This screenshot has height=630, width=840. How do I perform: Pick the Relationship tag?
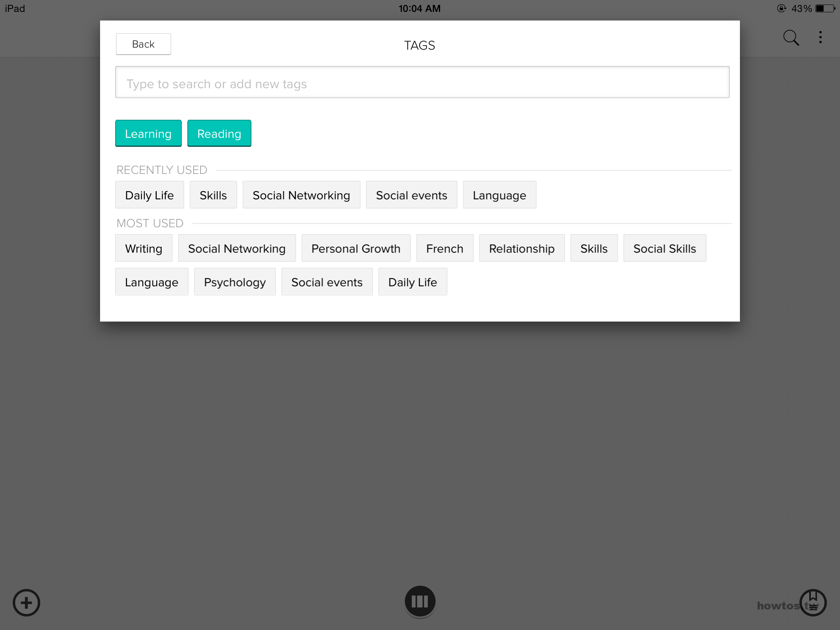click(x=522, y=248)
